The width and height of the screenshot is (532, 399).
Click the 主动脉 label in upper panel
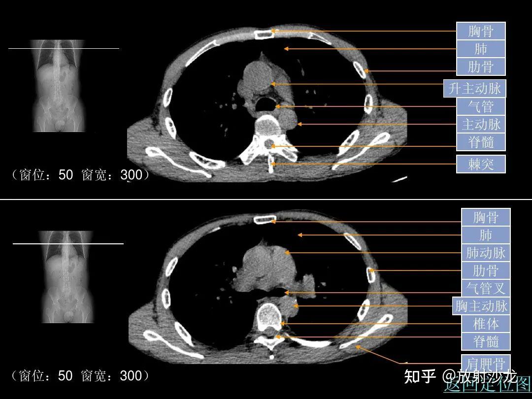coord(481,124)
